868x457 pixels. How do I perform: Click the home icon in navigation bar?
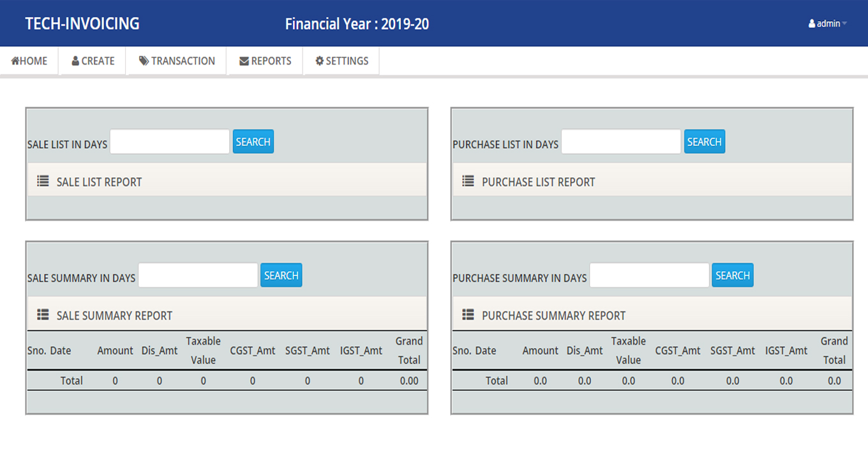point(15,61)
